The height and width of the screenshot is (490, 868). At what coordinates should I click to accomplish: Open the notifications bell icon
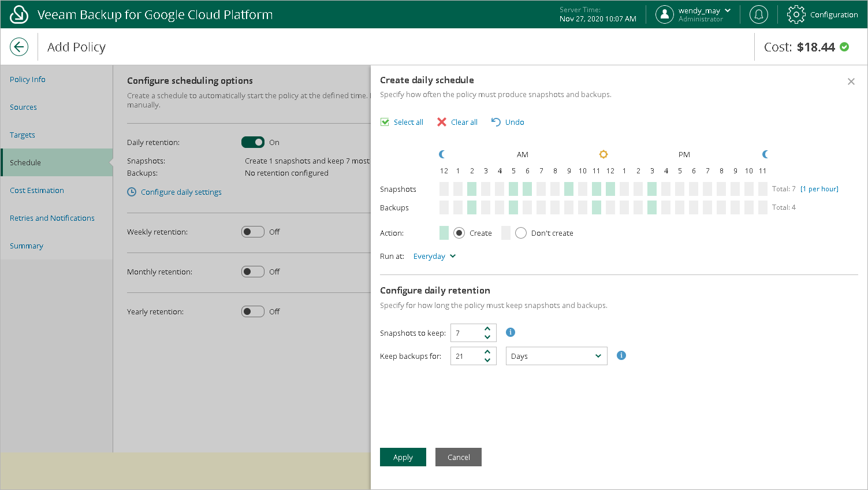click(x=758, y=14)
